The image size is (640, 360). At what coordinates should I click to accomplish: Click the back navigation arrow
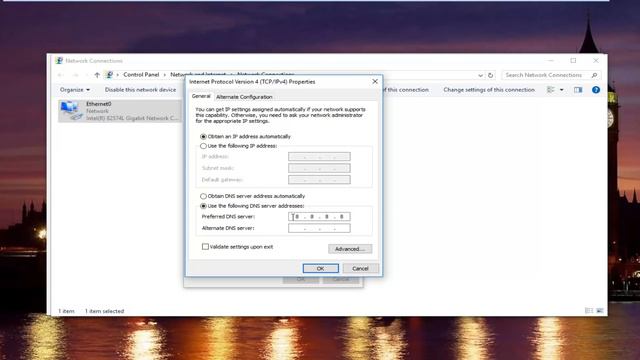pos(61,75)
